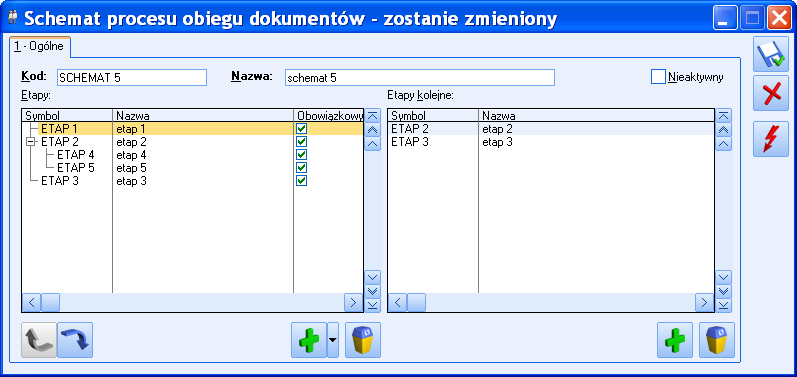
Task: Page down in the Etapy kolejne list
Action: coord(723,291)
